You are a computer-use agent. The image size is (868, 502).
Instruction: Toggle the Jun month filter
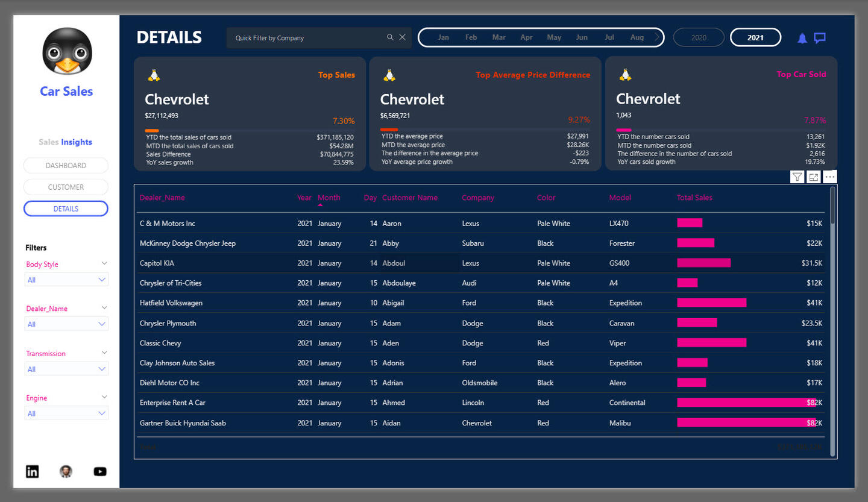click(x=582, y=37)
